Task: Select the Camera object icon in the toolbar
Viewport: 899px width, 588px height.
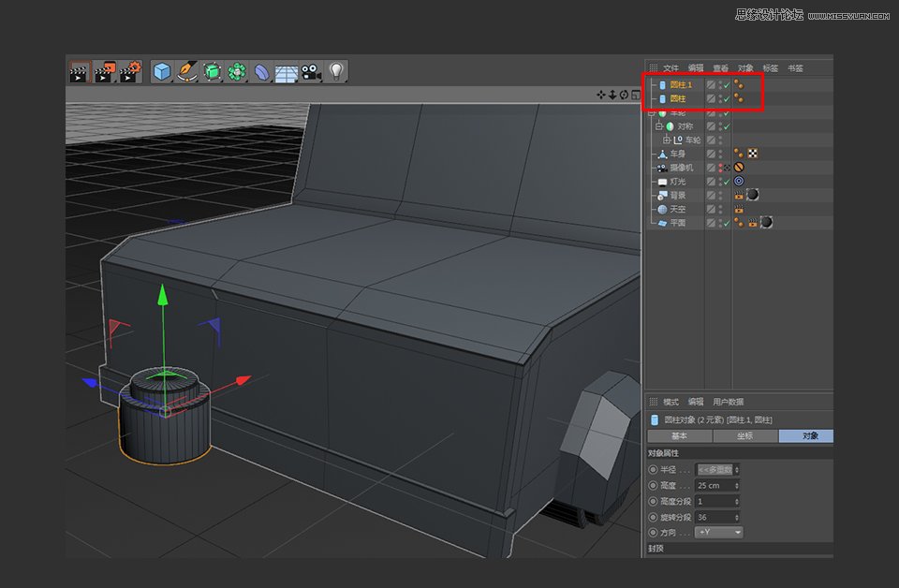Action: 310,71
